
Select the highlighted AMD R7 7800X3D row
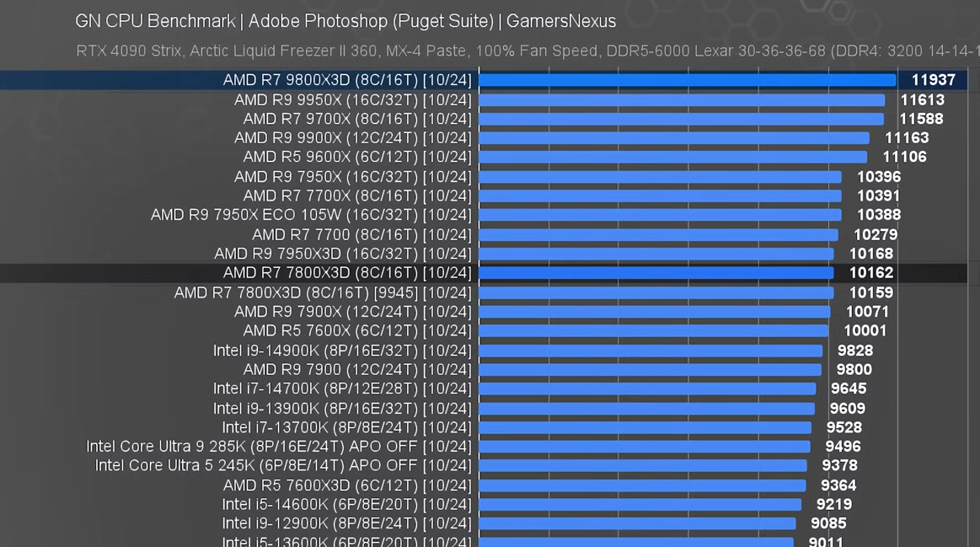pos(484,273)
